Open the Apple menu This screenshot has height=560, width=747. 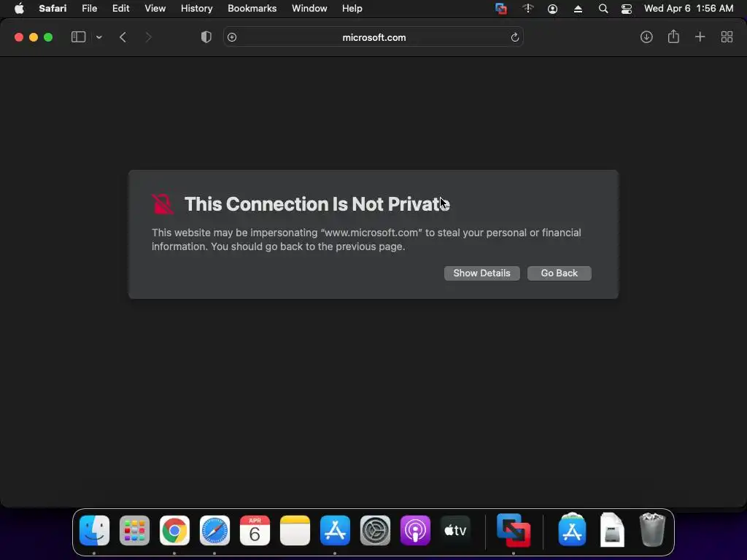pyautogui.click(x=19, y=9)
